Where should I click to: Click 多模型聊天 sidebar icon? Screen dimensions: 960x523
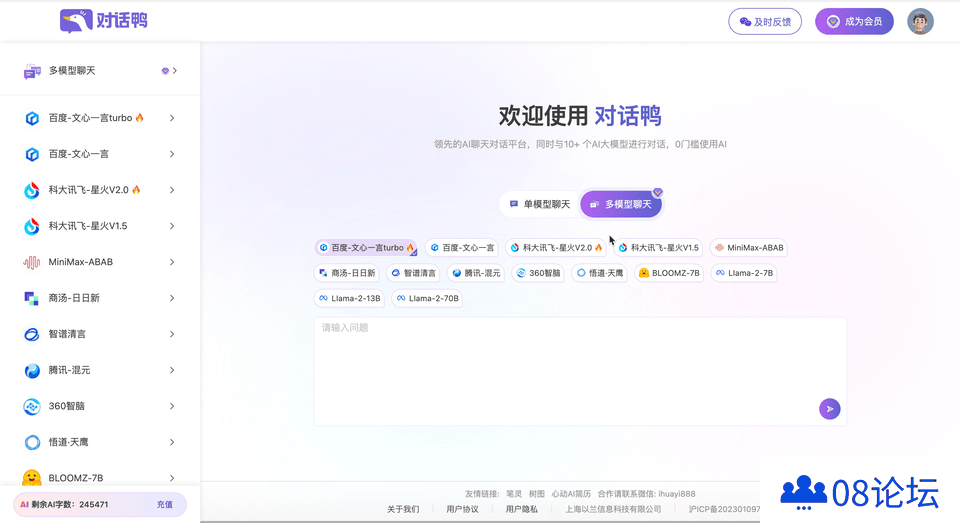point(32,71)
